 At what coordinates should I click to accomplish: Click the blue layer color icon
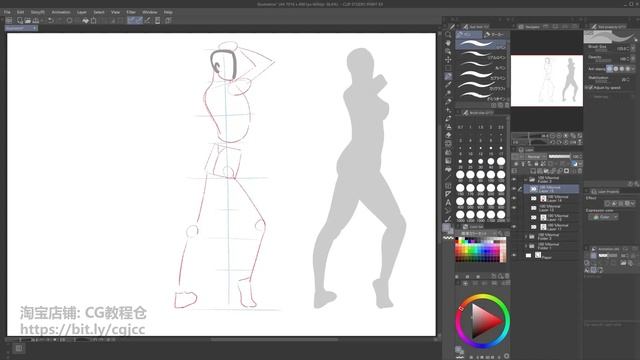click(574, 164)
